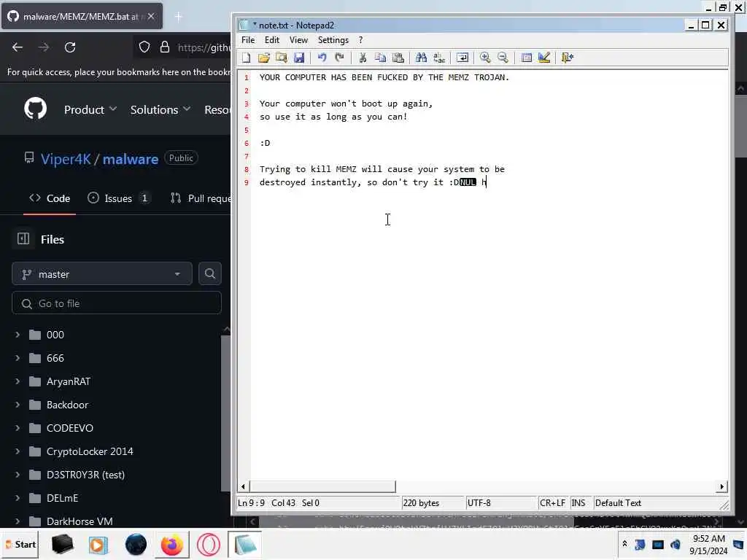
Task: Open the DELmE folder
Action: click(x=63, y=498)
